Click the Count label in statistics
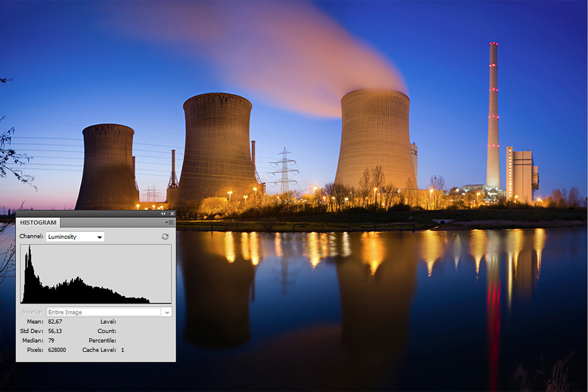The height and width of the screenshot is (392, 588). click(x=107, y=331)
